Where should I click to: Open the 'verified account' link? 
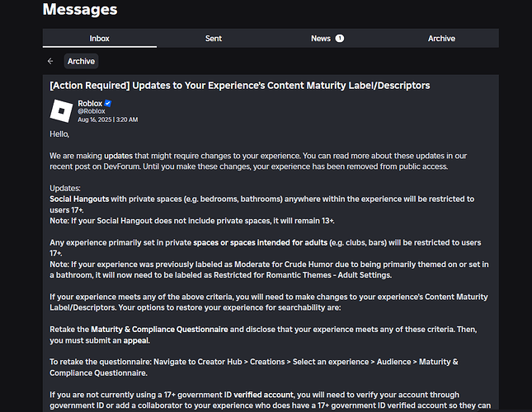coord(264,395)
